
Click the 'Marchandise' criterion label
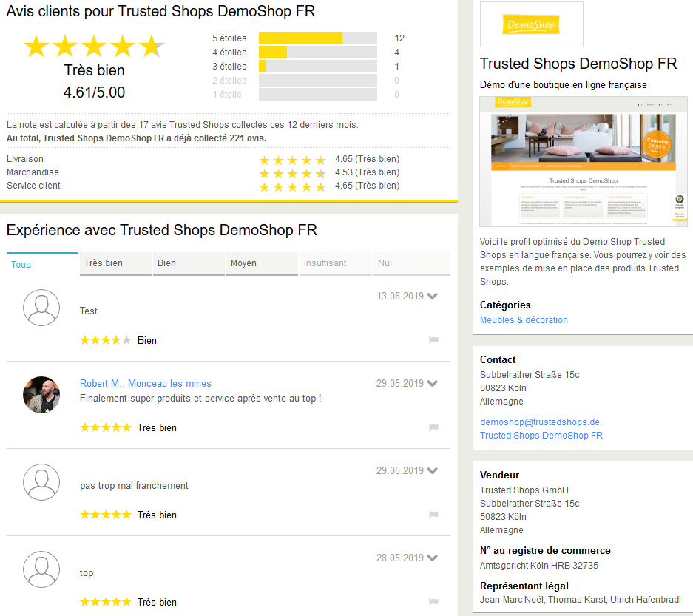33,172
